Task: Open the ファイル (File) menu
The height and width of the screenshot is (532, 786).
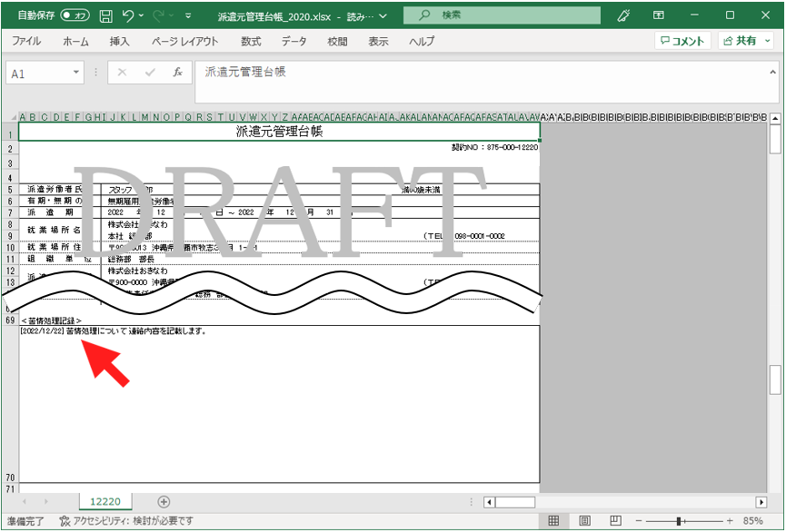Action: (26, 41)
